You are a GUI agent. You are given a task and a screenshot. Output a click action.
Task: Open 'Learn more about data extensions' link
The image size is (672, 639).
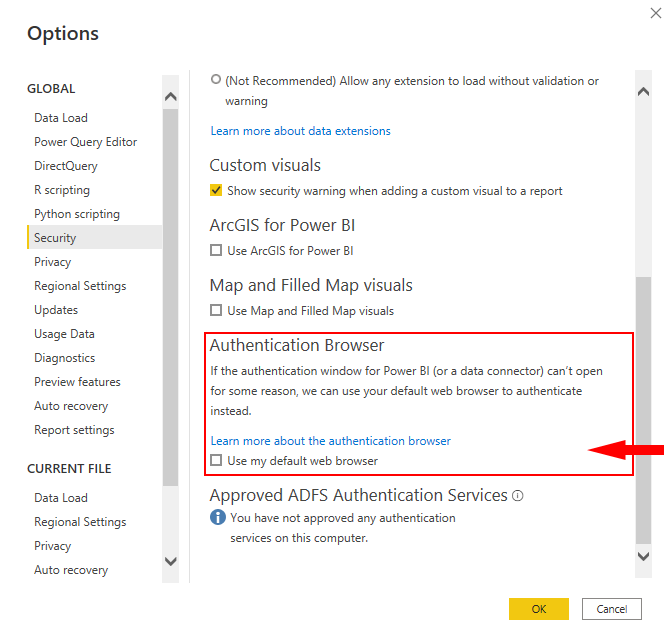(x=300, y=131)
